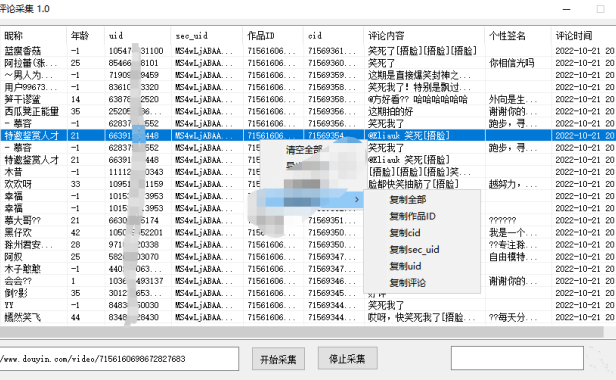Stop collecting with the 停止采集 button

pos(347,358)
